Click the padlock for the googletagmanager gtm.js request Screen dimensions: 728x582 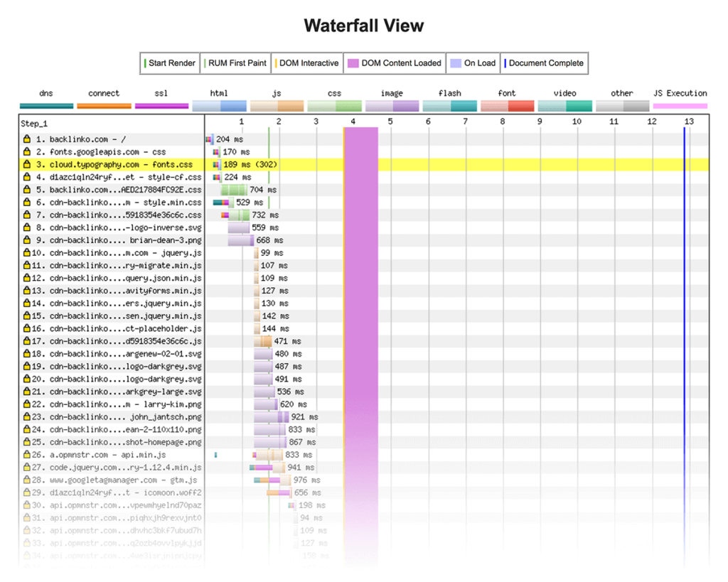coord(26,480)
